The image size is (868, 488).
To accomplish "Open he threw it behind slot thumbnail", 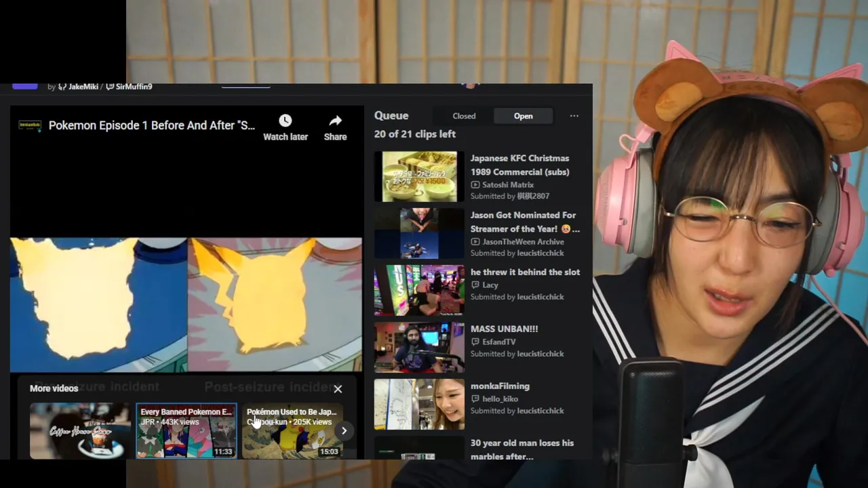I will pyautogui.click(x=419, y=291).
